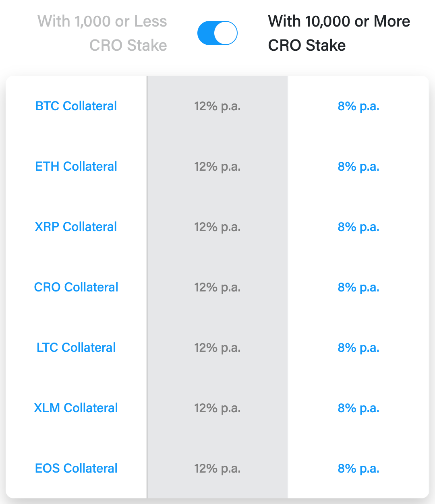Click the 8% p.a. rate for EOS
The width and height of the screenshot is (435, 504).
[358, 469]
